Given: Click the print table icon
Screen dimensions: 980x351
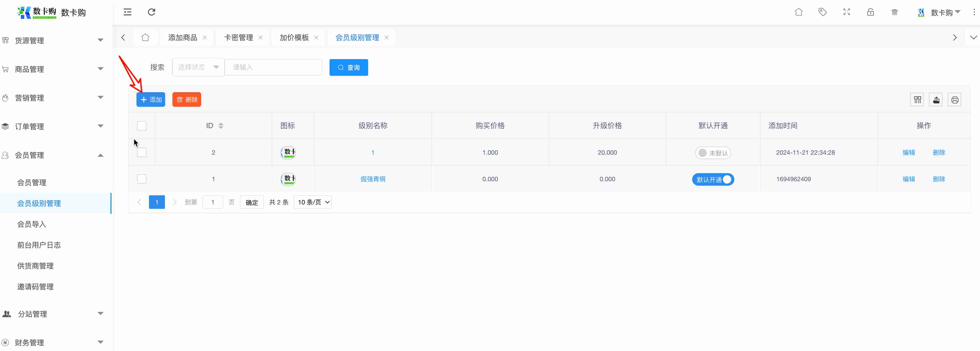Looking at the screenshot, I should coord(954,100).
